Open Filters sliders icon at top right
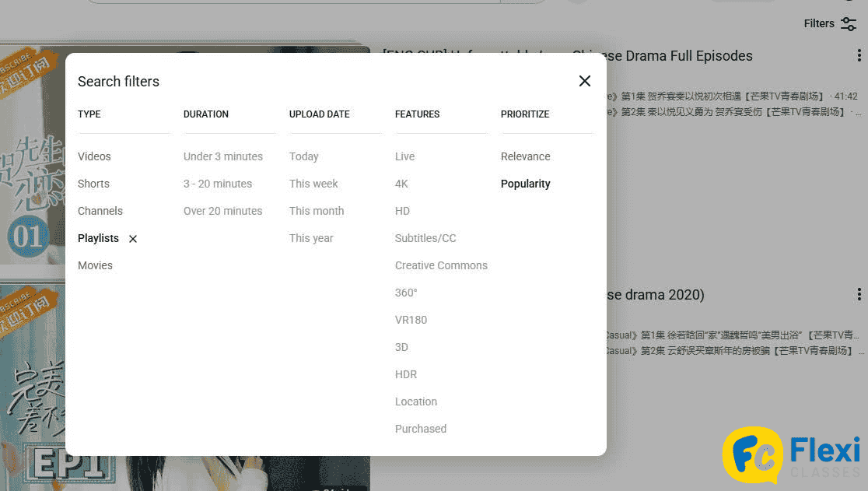This screenshot has width=868, height=491. click(848, 24)
